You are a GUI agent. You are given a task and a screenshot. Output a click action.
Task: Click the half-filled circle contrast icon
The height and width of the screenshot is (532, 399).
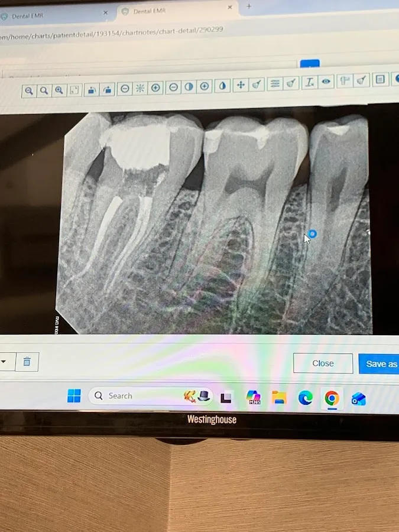click(x=189, y=87)
